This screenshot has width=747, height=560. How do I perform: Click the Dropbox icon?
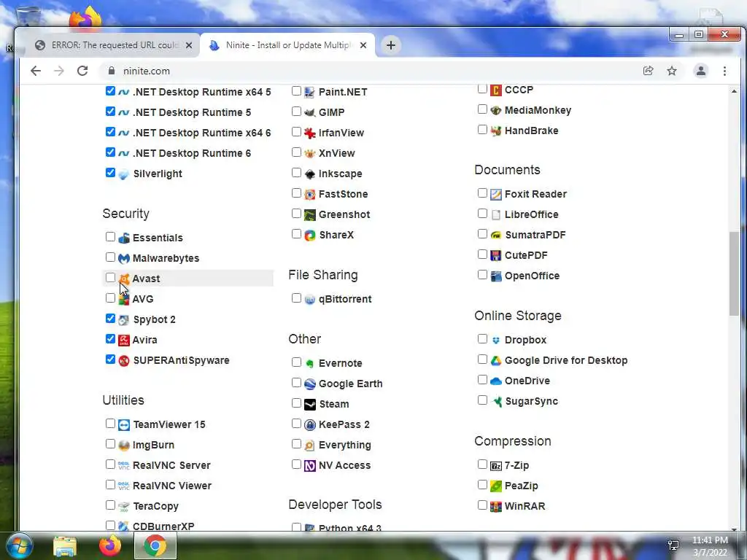pos(496,340)
